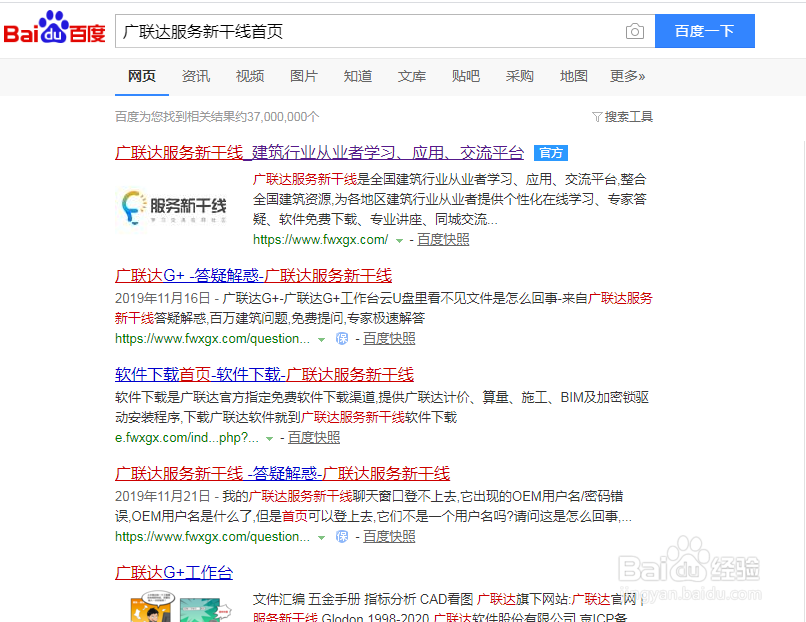Open 广联达G+ -答疑解惑 result title
The width and height of the screenshot is (806, 622).
tap(253, 276)
